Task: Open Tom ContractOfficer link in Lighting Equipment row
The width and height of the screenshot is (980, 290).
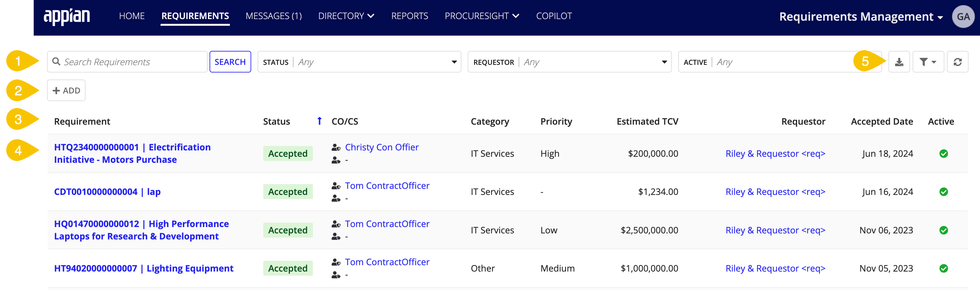Action: click(387, 262)
